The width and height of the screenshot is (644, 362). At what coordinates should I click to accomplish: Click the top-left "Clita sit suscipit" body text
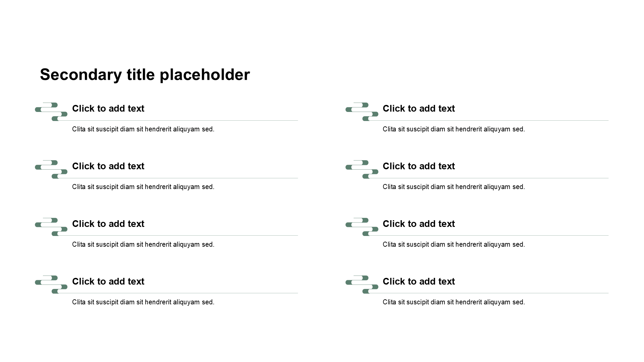click(143, 129)
